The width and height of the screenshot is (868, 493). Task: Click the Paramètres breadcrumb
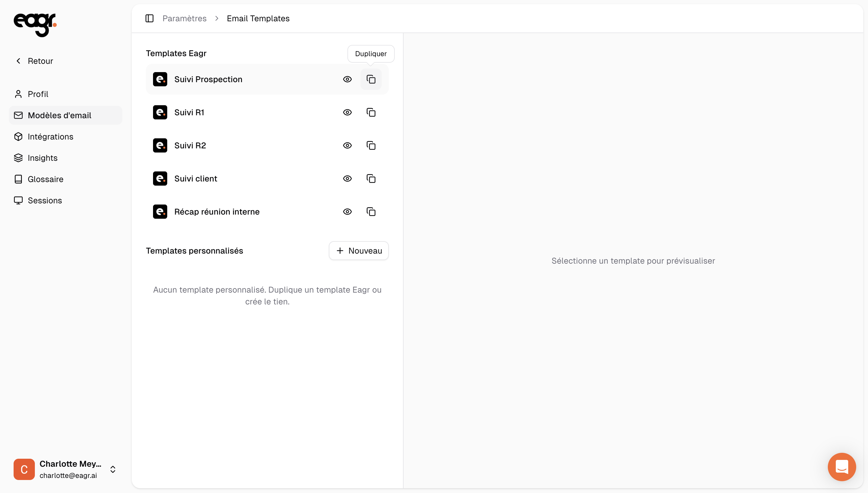[184, 18]
